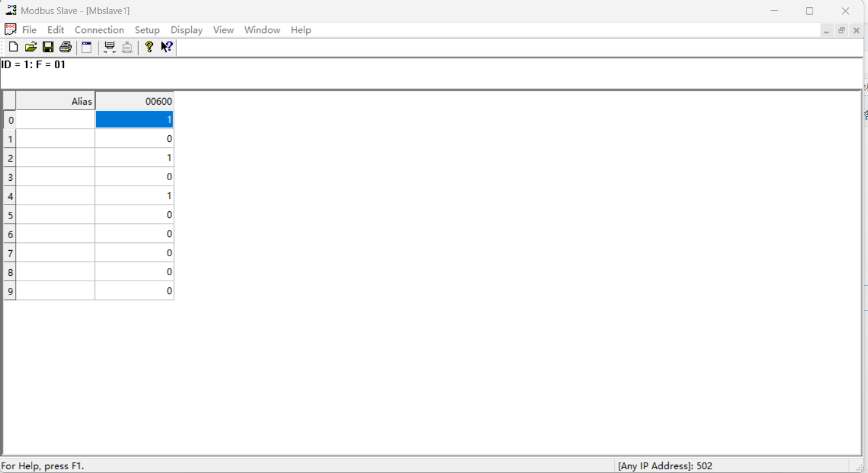Screen dimensions: 868x473
Task: Open the Setup menu
Action: tap(147, 30)
